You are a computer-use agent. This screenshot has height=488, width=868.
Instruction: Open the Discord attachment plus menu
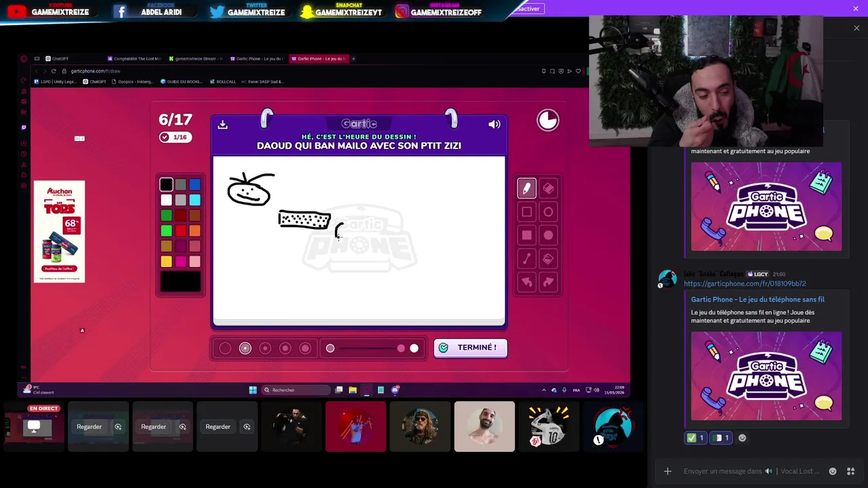667,471
